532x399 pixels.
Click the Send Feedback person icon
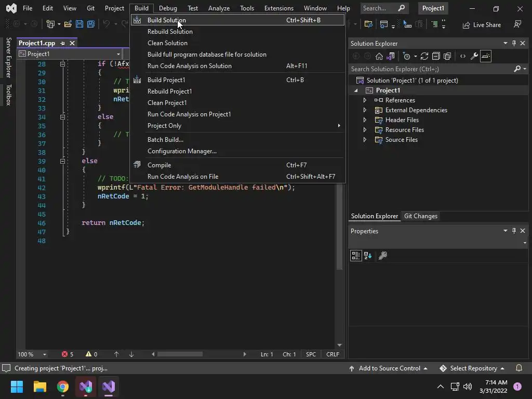pos(517,24)
